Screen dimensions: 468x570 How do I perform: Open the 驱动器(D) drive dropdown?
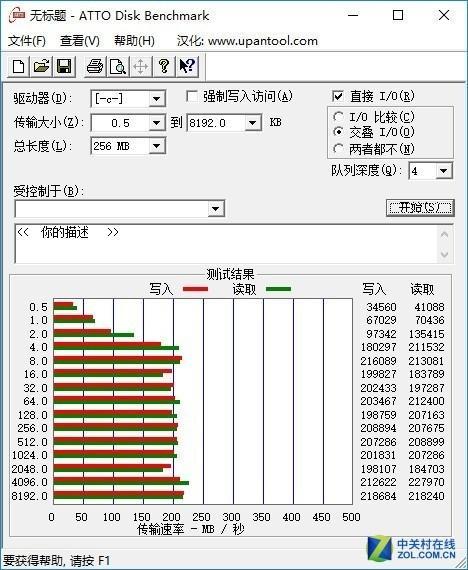pos(157,99)
